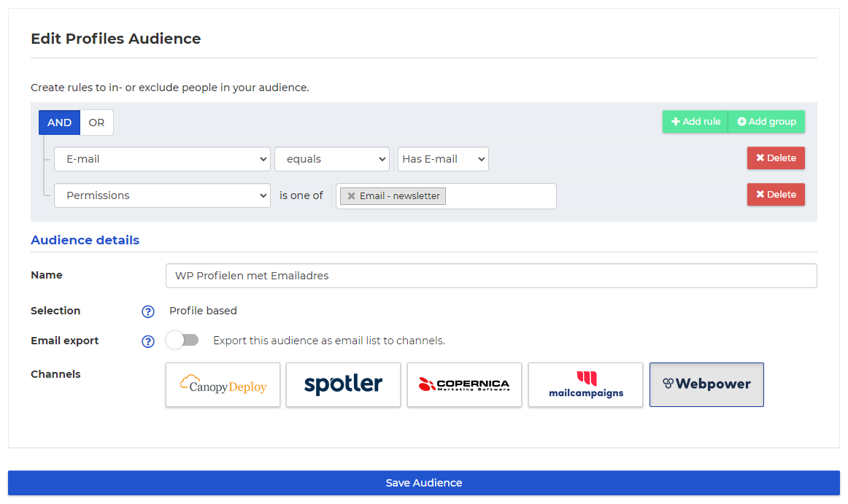Image resolution: width=848 pixels, height=504 pixels.
Task: Click the Edit Profiles Audience title
Action: (x=116, y=39)
